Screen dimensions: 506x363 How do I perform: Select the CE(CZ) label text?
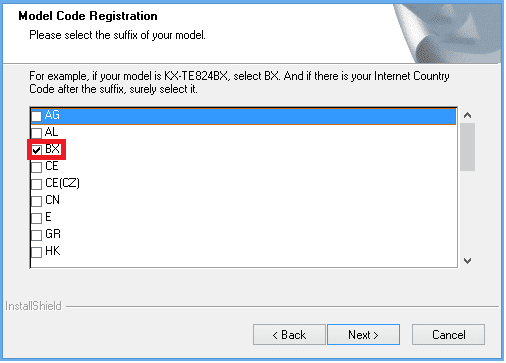(x=62, y=183)
